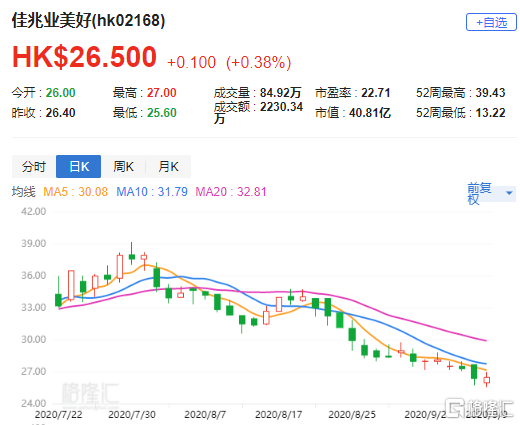Click the 2020/8/7 date axis label
Viewport: 520px width, 425px height.
[205, 415]
